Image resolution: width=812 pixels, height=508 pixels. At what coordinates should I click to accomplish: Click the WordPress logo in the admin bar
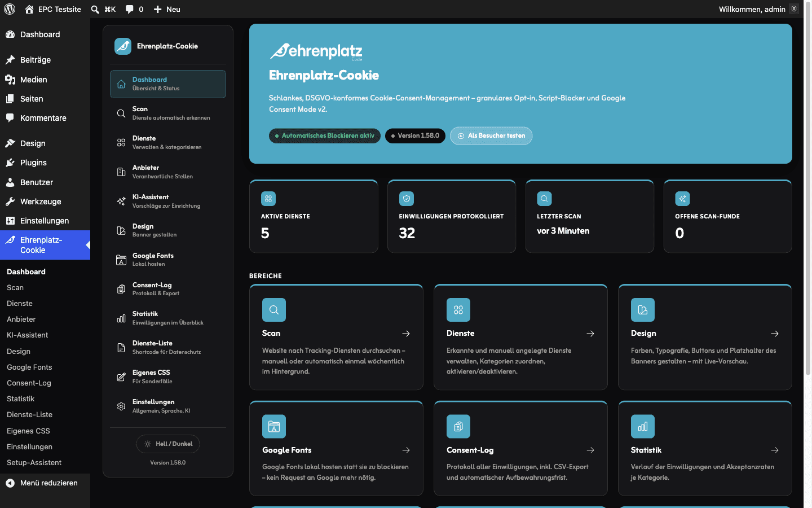10,9
